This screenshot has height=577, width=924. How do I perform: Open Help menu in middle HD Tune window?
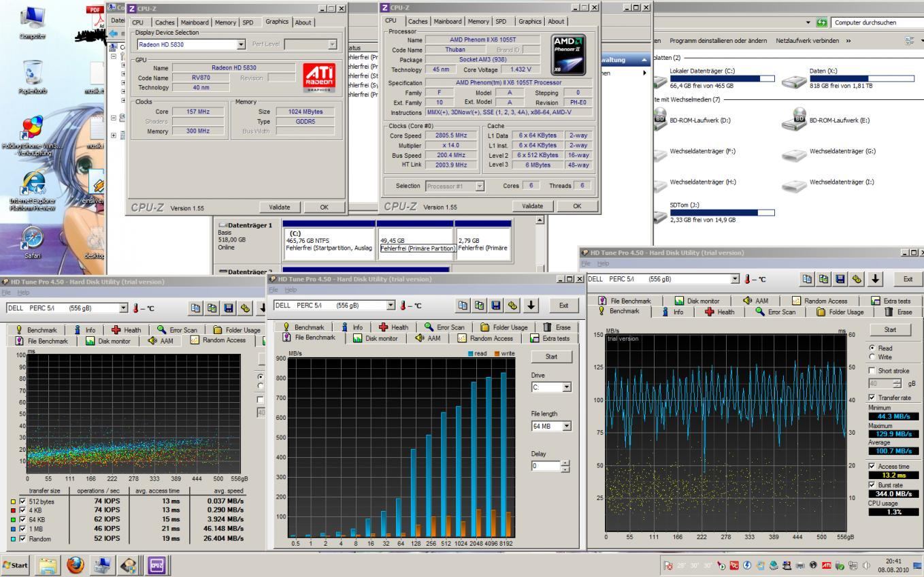[291, 290]
